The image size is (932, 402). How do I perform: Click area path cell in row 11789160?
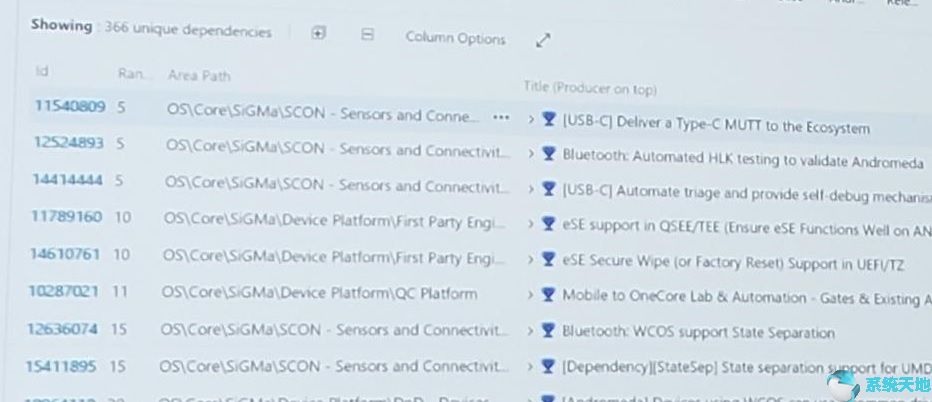coord(335,222)
